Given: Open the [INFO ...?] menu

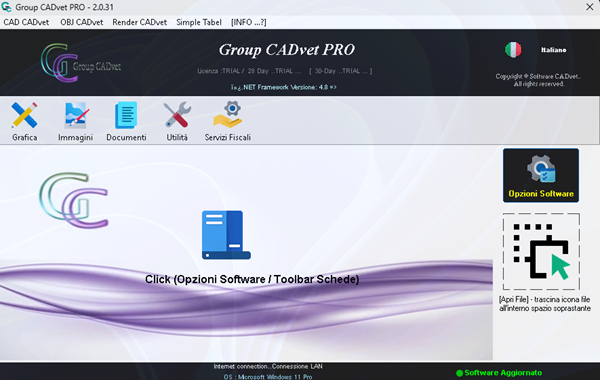Looking at the screenshot, I should pyautogui.click(x=248, y=22).
